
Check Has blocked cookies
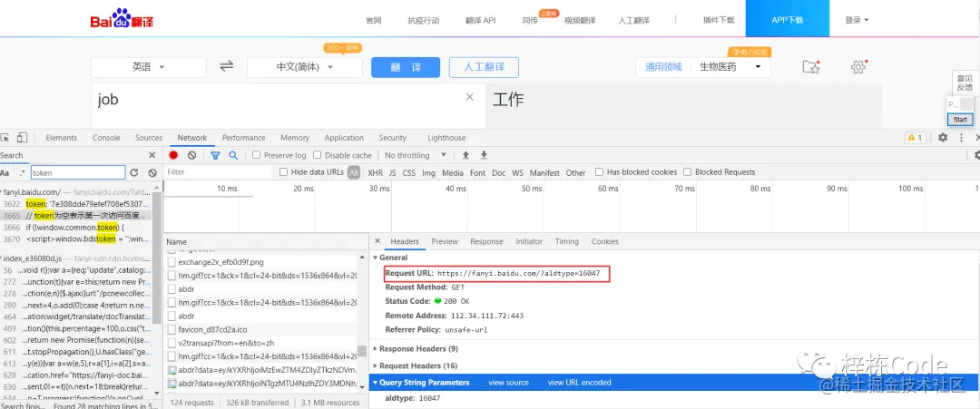[x=600, y=171]
